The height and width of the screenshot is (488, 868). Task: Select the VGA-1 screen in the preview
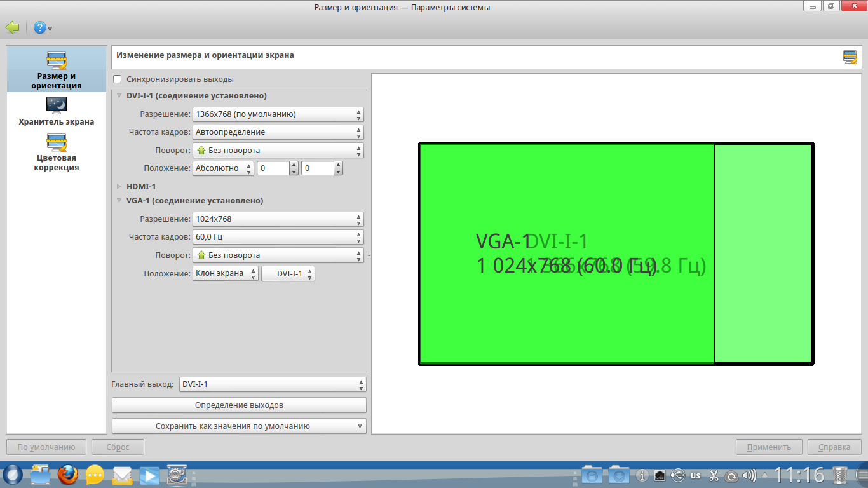[x=567, y=254]
